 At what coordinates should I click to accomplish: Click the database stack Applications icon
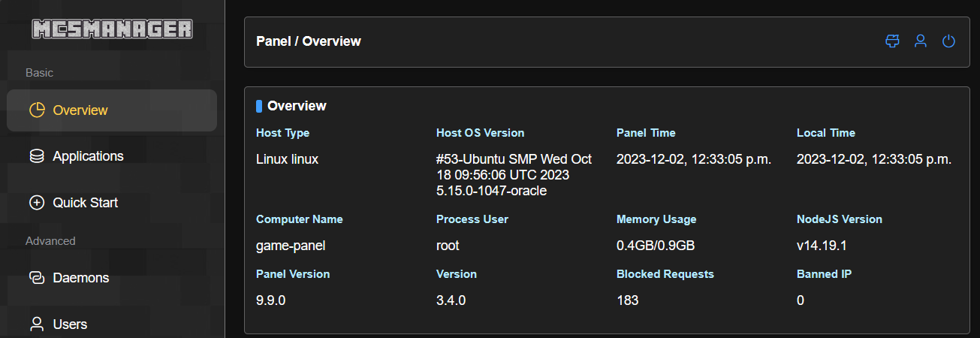(x=37, y=156)
